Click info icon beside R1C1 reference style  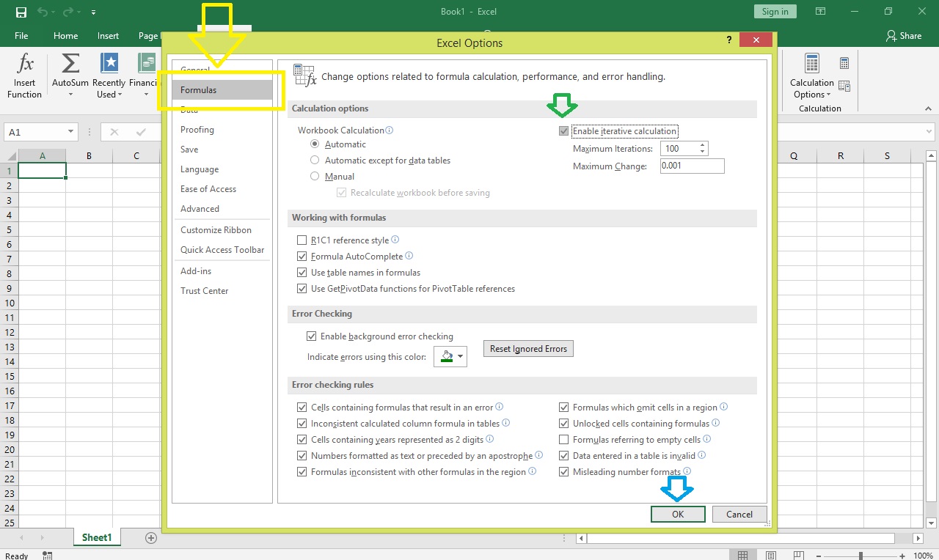(x=395, y=240)
